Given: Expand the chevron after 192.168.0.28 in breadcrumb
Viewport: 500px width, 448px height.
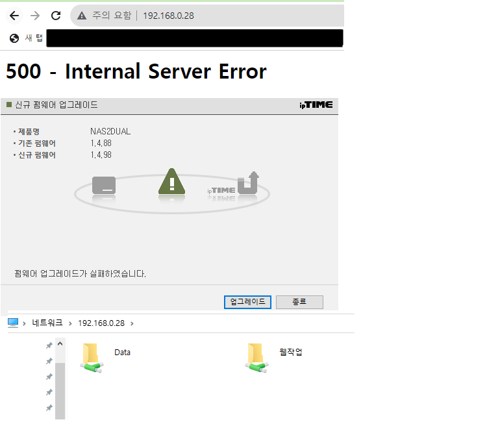Looking at the screenshot, I should pyautogui.click(x=132, y=323).
